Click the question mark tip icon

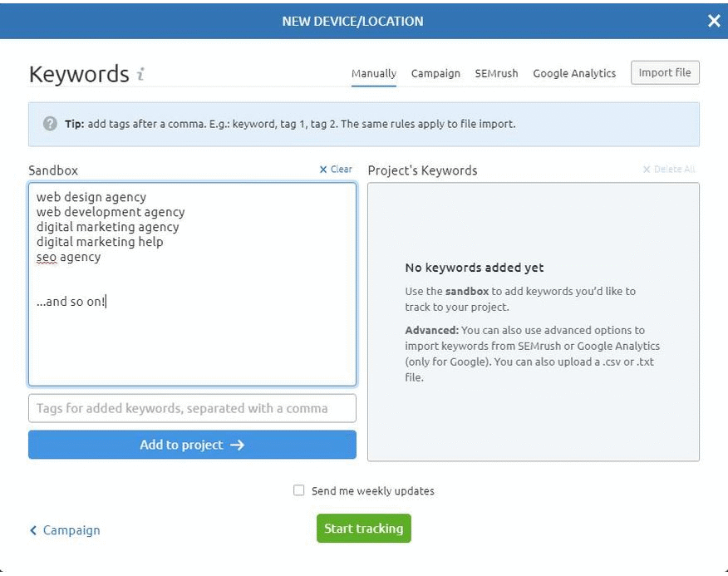click(x=50, y=124)
